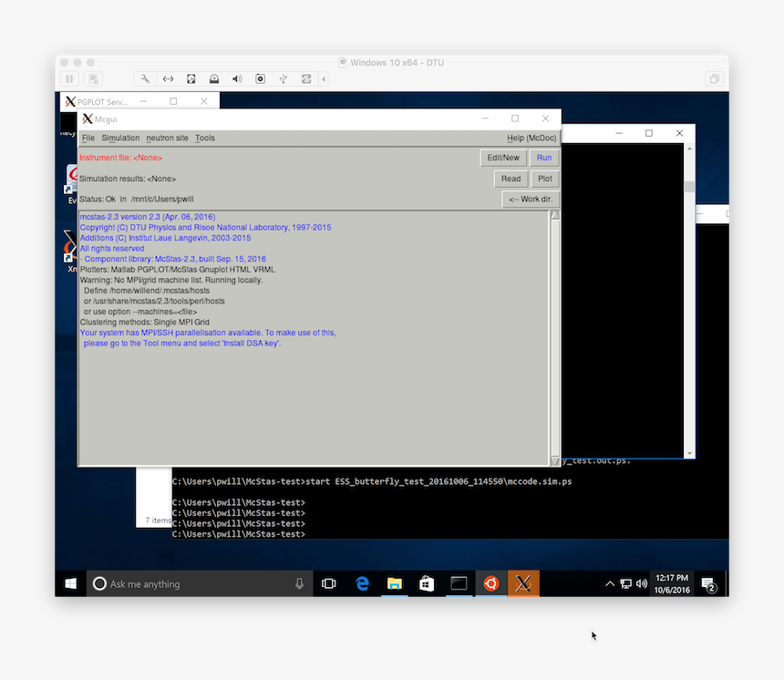Open the neutron site menu
The height and width of the screenshot is (680, 784).
click(167, 139)
